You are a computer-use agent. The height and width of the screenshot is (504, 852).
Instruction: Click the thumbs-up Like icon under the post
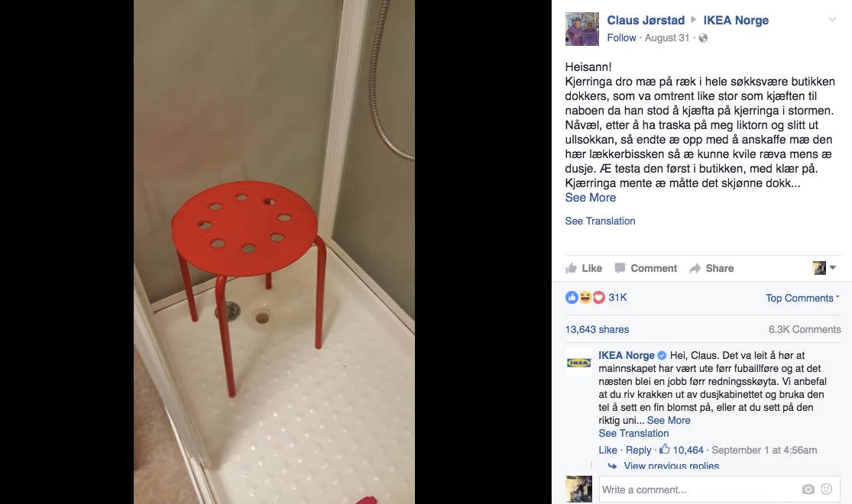tap(571, 268)
